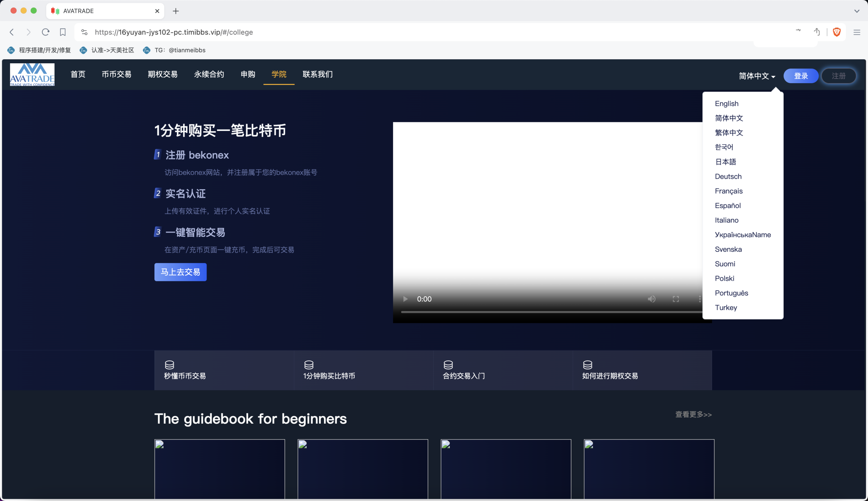Viewport: 868px width, 501px height.
Task: Collapse the 简体中文 language dropdown
Action: [757, 76]
